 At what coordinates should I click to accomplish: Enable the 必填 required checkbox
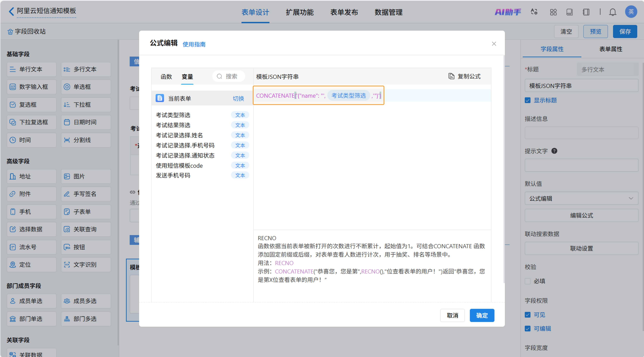527,281
